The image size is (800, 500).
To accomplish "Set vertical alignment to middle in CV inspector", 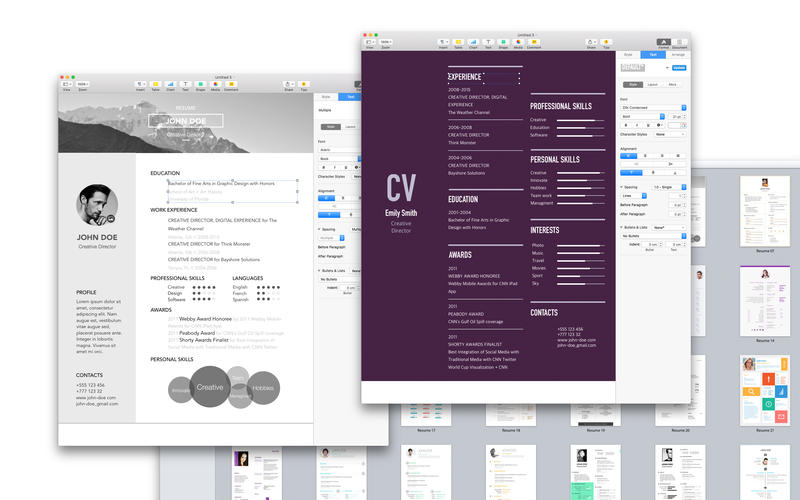I will (653, 172).
